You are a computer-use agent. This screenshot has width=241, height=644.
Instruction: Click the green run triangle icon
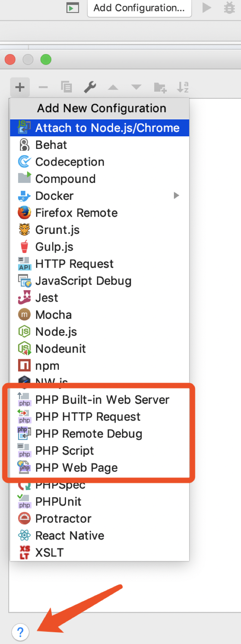point(206,7)
